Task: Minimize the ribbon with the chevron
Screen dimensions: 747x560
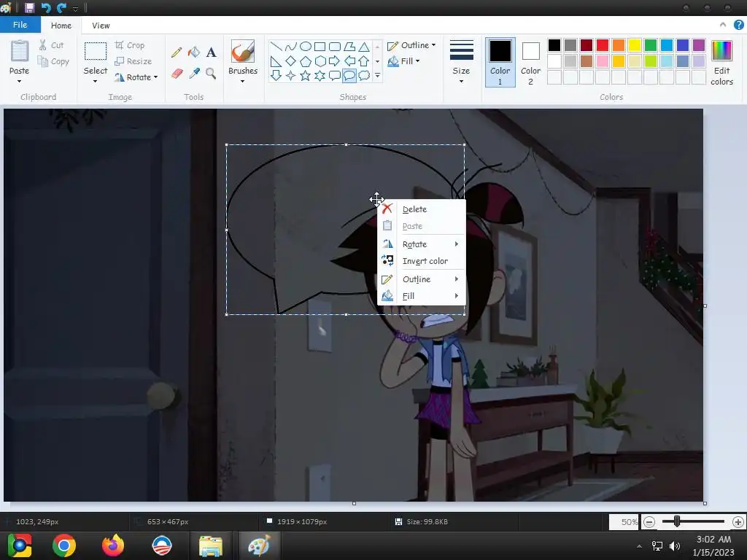Action: [723, 25]
